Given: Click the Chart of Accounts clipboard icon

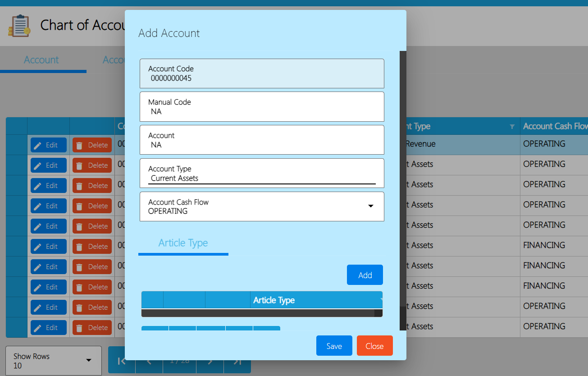Looking at the screenshot, I should [19, 26].
